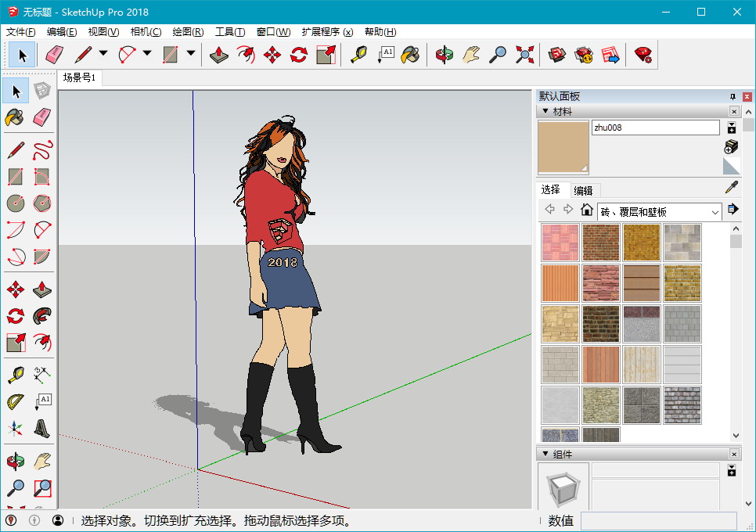The height and width of the screenshot is (532, 756).
Task: Click the material list scrollbar down arrow
Action: (x=736, y=435)
